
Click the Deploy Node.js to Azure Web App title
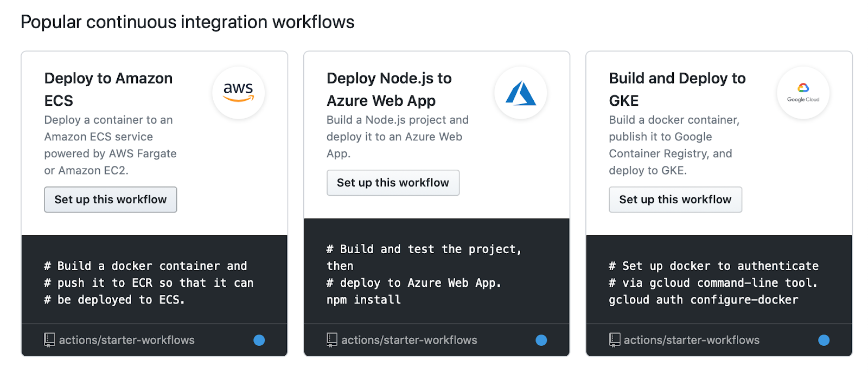pos(389,89)
